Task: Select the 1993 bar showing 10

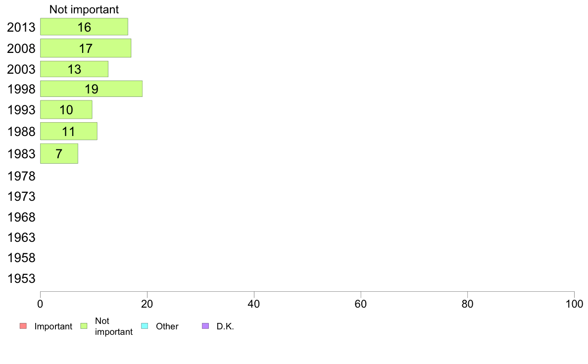Action: point(66,109)
